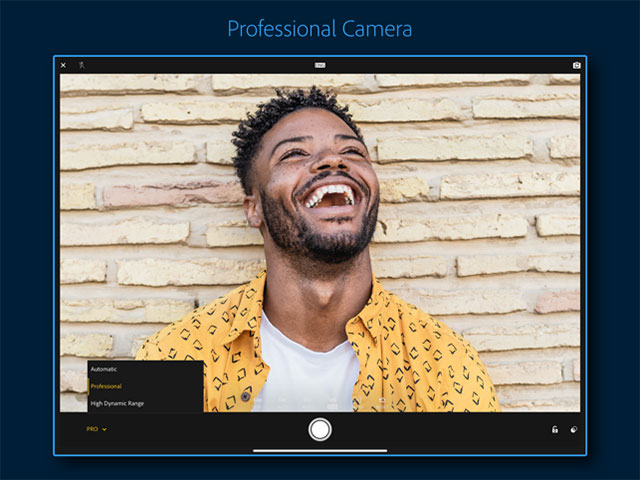Open the ISO control

(307, 401)
